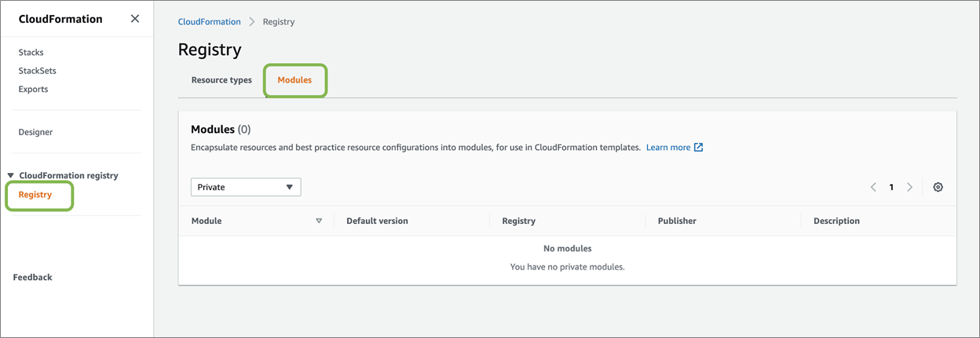Click the Publisher column header
Image resolution: width=980 pixels, height=338 pixels.
(x=677, y=221)
